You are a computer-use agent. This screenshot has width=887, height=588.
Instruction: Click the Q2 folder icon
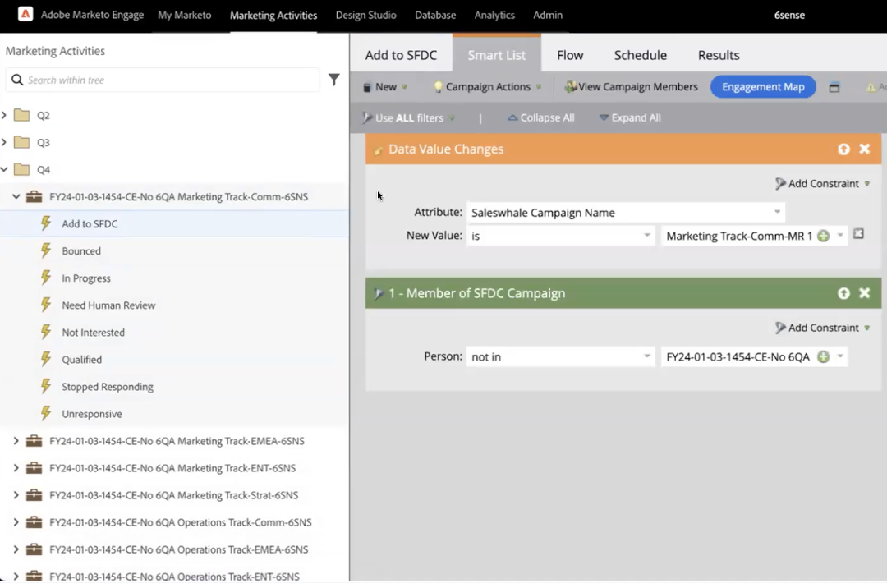click(21, 115)
